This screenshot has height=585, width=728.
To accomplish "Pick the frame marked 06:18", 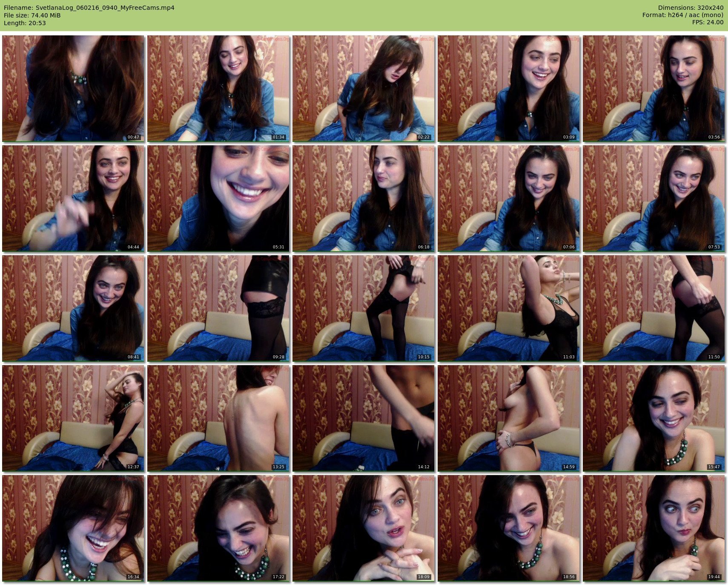I will coord(364,198).
